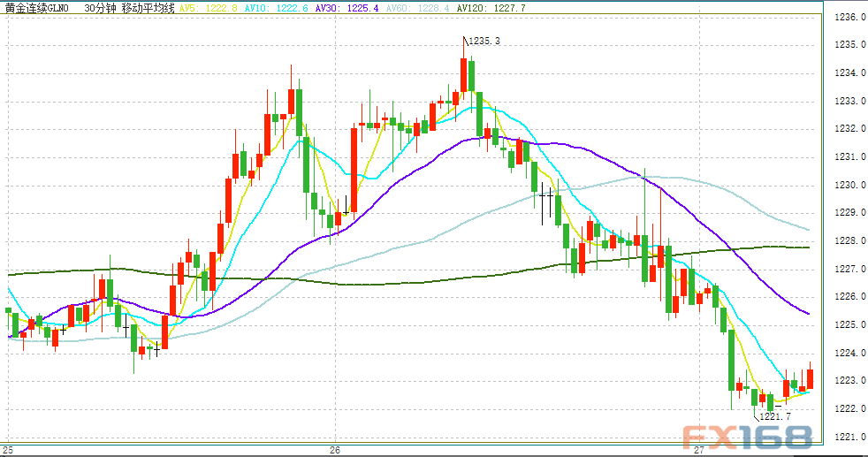Click the AV120: 1227.7 legend value
The image size is (868, 457).
pyautogui.click(x=491, y=8)
